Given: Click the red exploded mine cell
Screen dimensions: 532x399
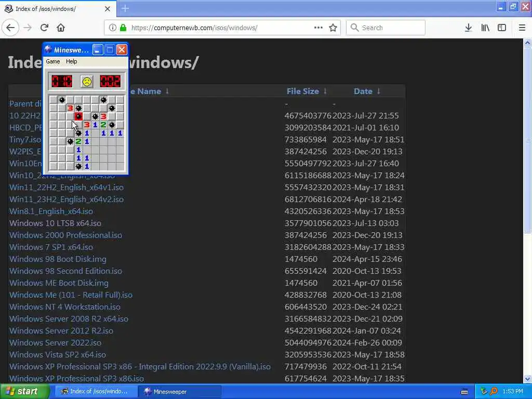Looking at the screenshot, I should [x=78, y=116].
